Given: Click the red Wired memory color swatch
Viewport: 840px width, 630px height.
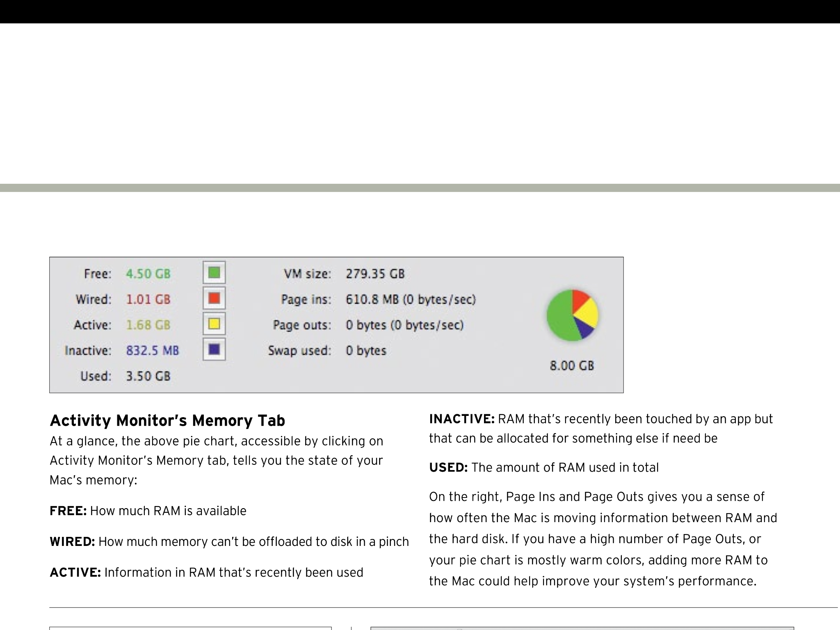Looking at the screenshot, I should click(x=214, y=298).
